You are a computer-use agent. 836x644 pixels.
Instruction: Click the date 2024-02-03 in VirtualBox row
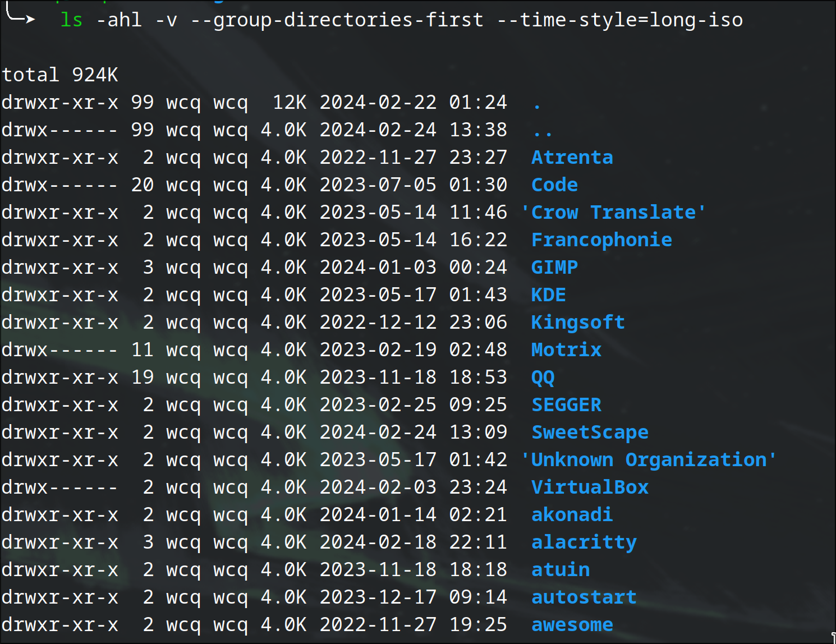[378, 487]
